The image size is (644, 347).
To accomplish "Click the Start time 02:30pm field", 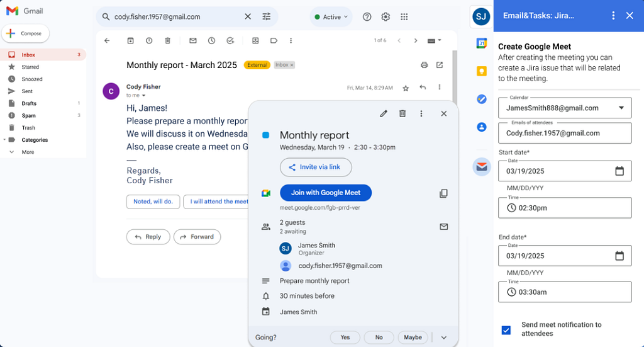I will tap(565, 208).
